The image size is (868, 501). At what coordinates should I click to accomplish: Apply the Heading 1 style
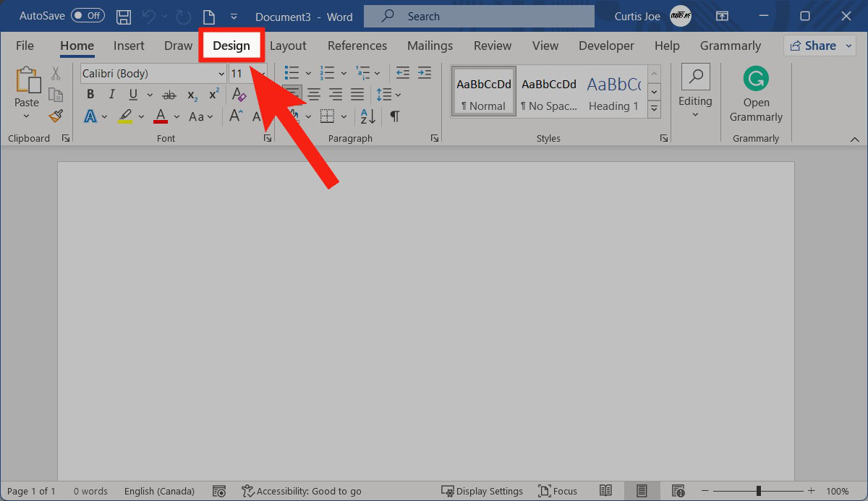613,94
